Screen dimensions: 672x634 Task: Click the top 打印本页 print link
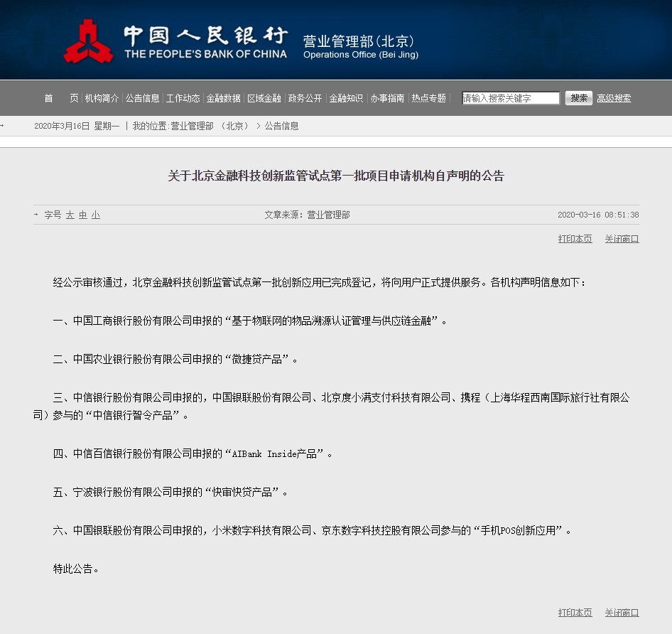click(575, 239)
